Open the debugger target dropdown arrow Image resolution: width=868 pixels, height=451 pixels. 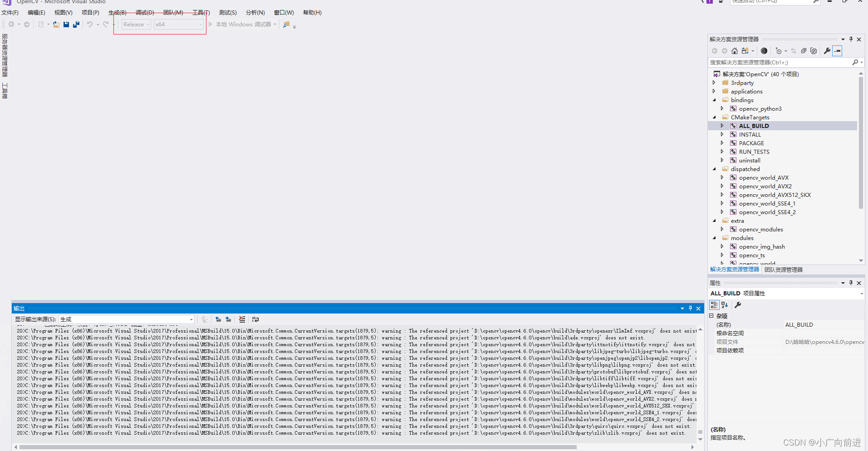(275, 25)
